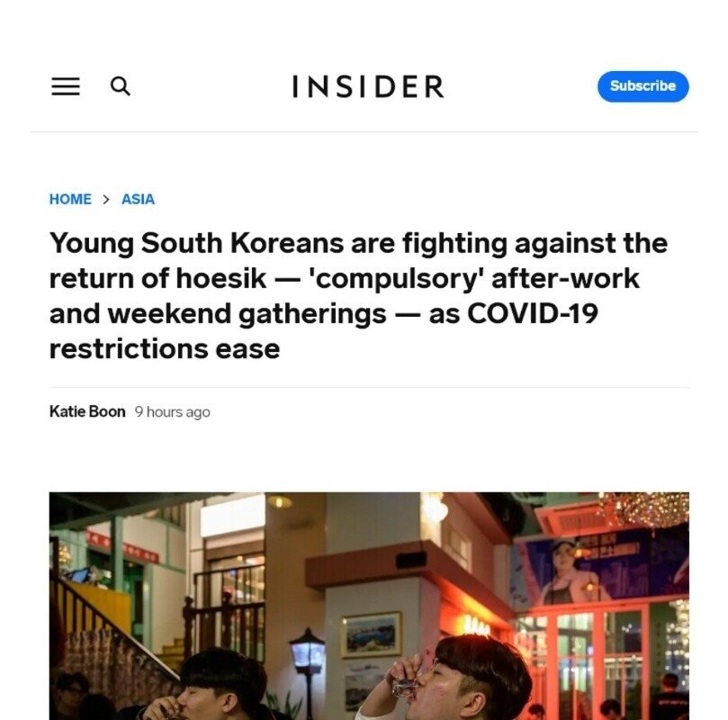This screenshot has width=728, height=720.
Task: Open the hamburger navigation menu
Action: point(66,86)
